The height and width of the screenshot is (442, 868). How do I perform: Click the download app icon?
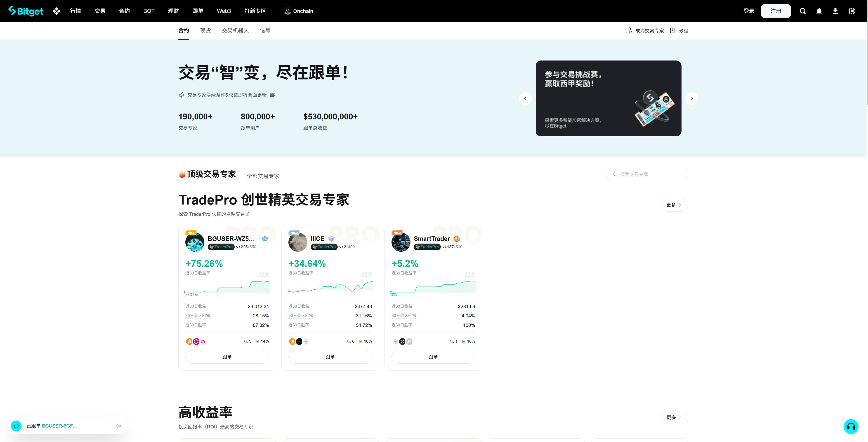coord(835,11)
